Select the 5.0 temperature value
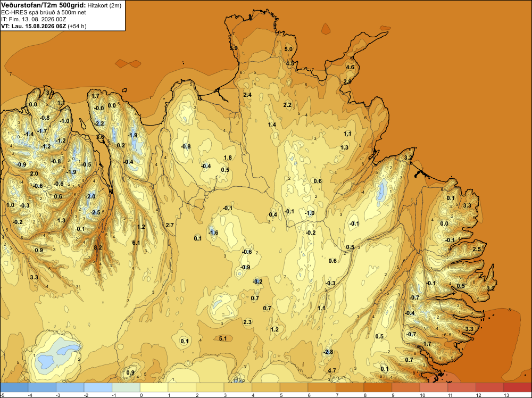 tap(288, 49)
